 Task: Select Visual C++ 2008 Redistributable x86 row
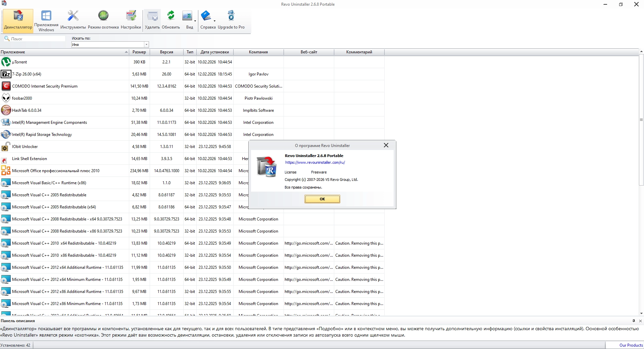pyautogui.click(x=192, y=231)
